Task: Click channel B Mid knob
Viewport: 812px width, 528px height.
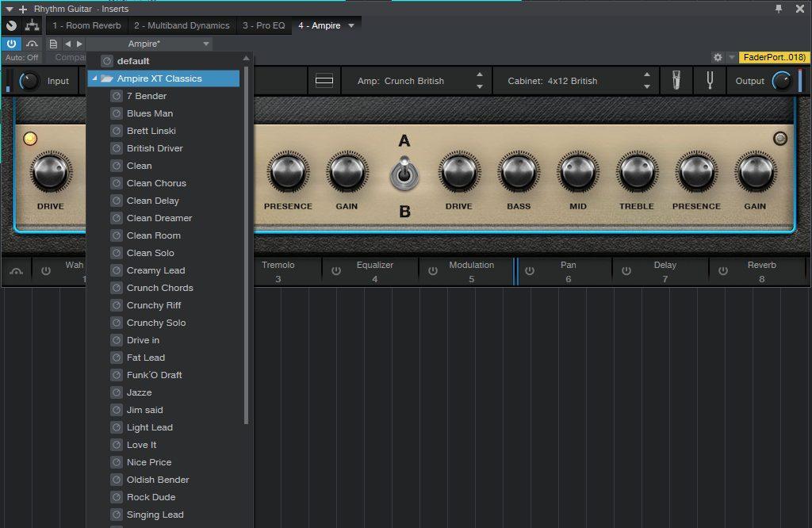Action: point(578,172)
